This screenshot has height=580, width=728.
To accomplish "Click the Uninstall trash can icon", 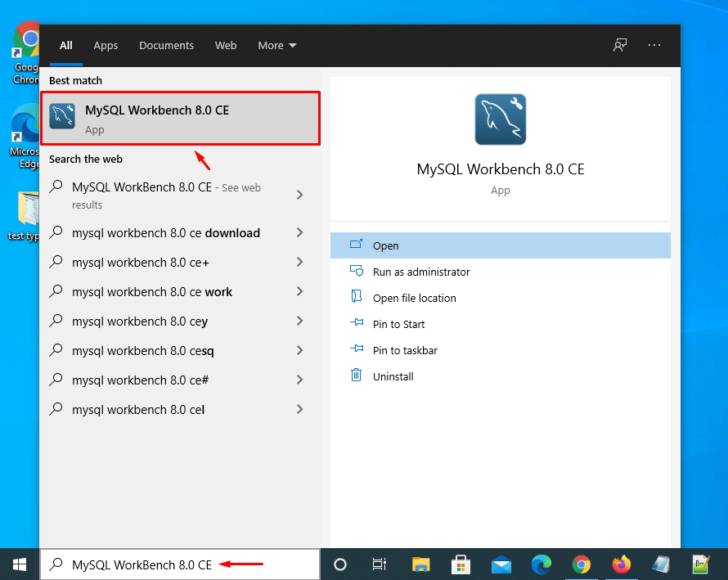I will [356, 375].
